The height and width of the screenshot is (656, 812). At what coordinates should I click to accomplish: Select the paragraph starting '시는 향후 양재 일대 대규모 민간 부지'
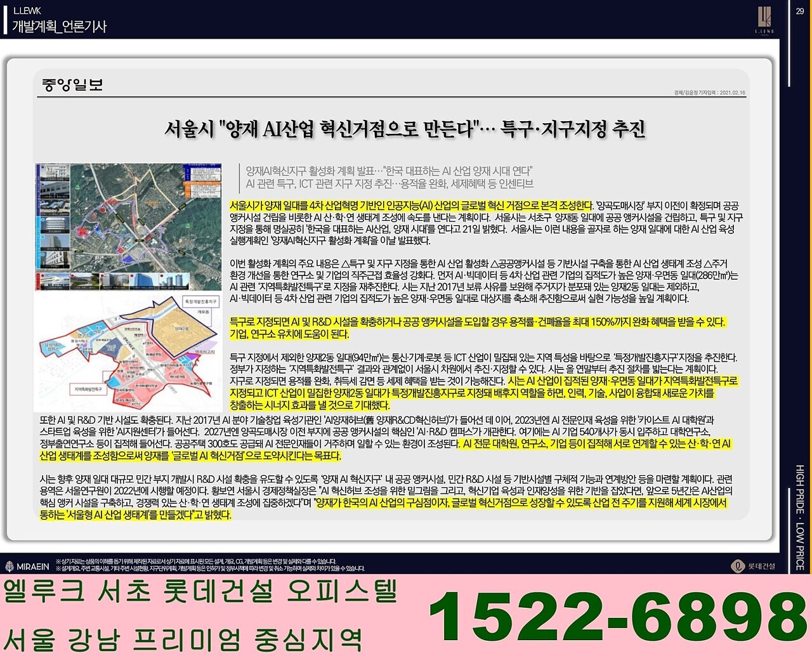pyautogui.click(x=386, y=497)
